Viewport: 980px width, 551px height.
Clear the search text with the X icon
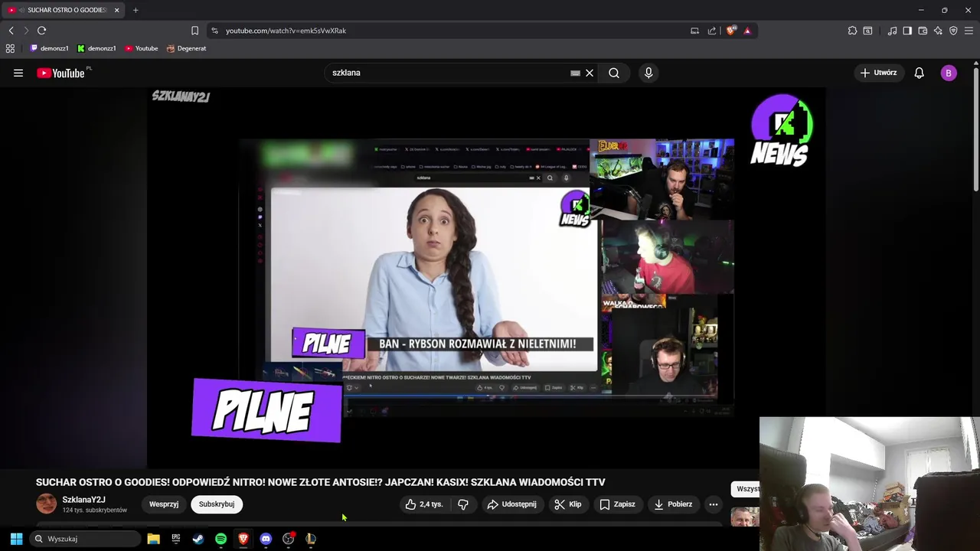point(590,73)
